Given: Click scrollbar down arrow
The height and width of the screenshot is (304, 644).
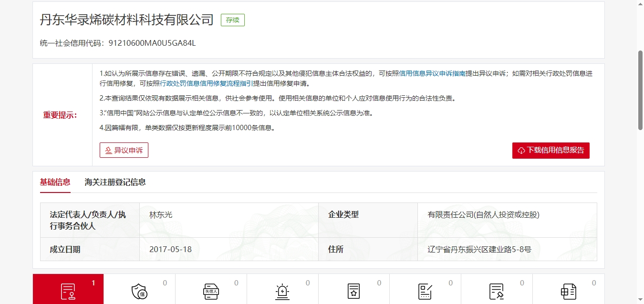Looking at the screenshot, I should (x=640, y=300).
